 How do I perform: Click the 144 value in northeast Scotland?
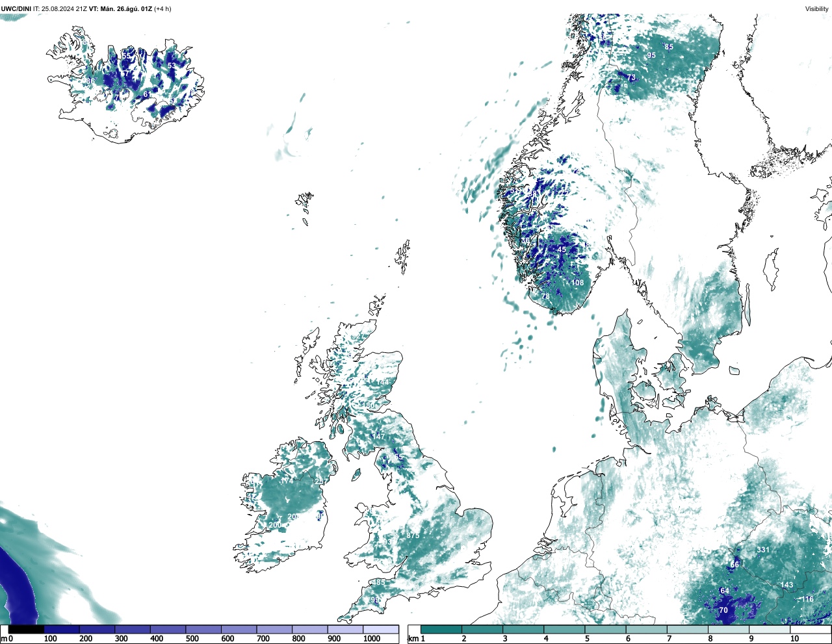383,382
